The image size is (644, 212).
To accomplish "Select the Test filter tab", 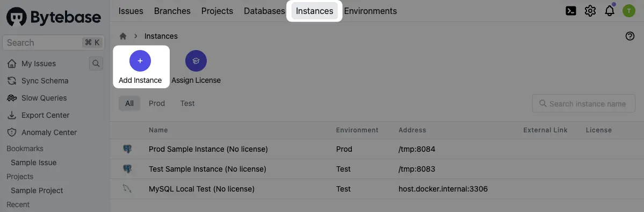I will click(187, 103).
